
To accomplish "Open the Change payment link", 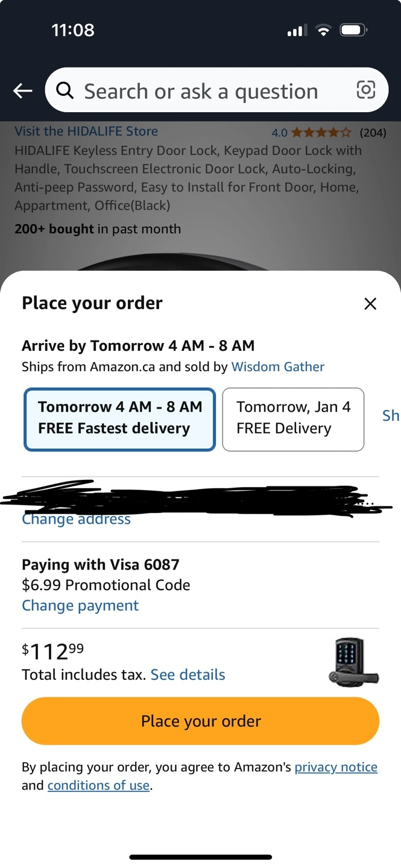I will click(x=80, y=606).
